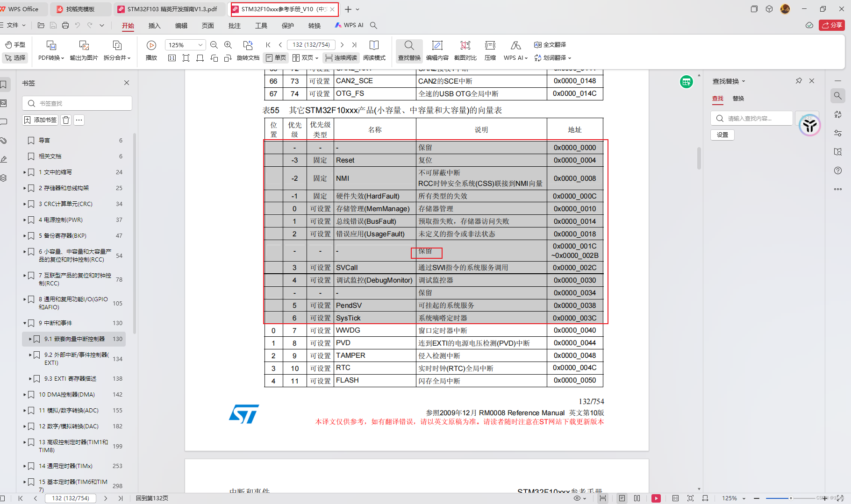Viewport: 851px width, 504px height.
Task: Select the Hand tool (手型)
Action: (x=15, y=45)
